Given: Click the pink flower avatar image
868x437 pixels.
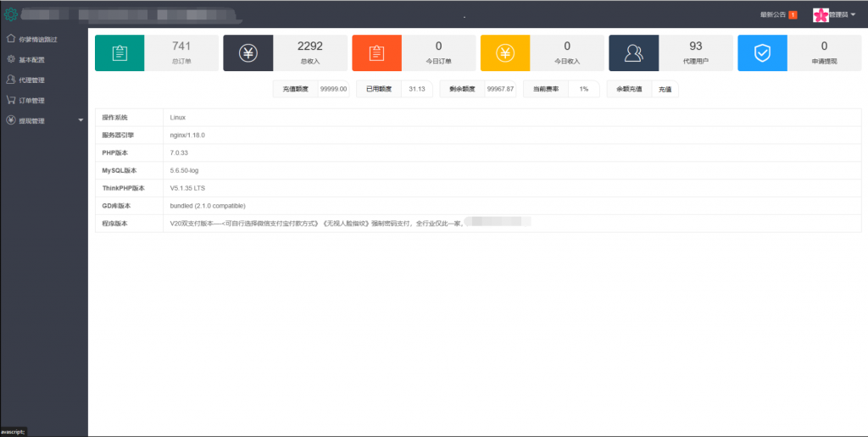Looking at the screenshot, I should 821,14.
